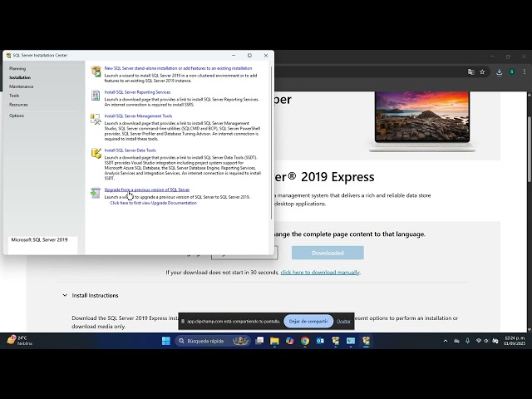This screenshot has width=532, height=399.
Task: Click the network Wi-Fi tray icon
Action: point(479,341)
